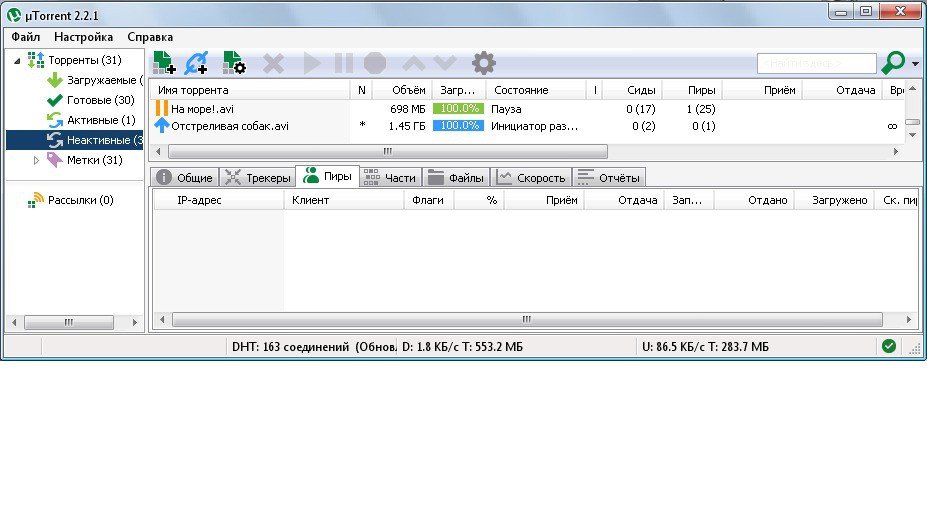Open Preferences with the gear icon
The image size is (927, 525).
[x=484, y=63]
